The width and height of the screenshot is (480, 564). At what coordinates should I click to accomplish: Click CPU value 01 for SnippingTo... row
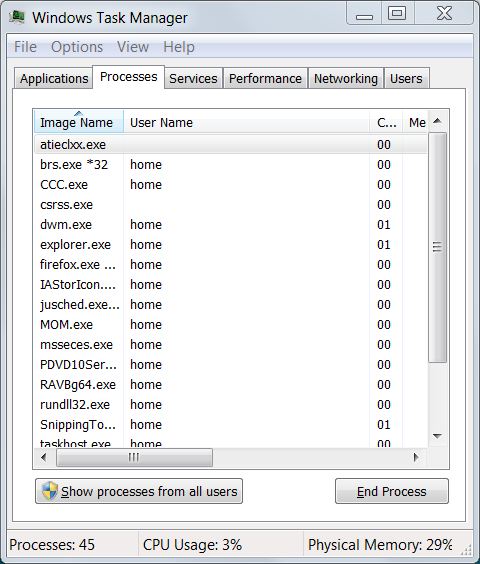pos(384,424)
